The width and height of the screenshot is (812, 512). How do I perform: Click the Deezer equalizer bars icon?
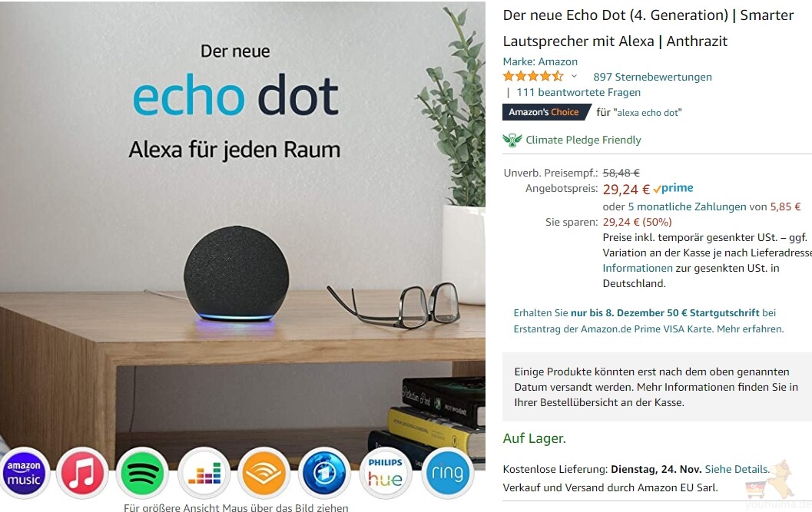204,473
